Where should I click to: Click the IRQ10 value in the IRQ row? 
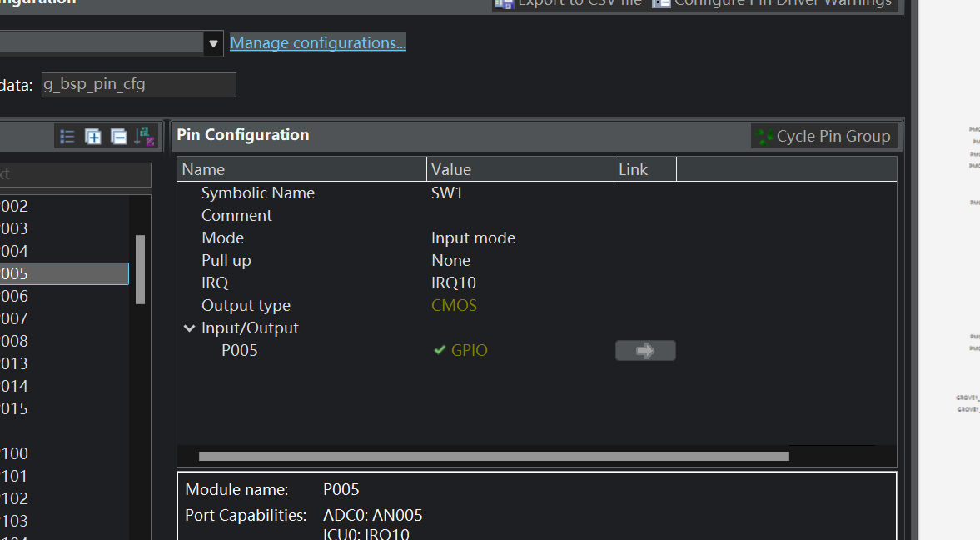[454, 282]
